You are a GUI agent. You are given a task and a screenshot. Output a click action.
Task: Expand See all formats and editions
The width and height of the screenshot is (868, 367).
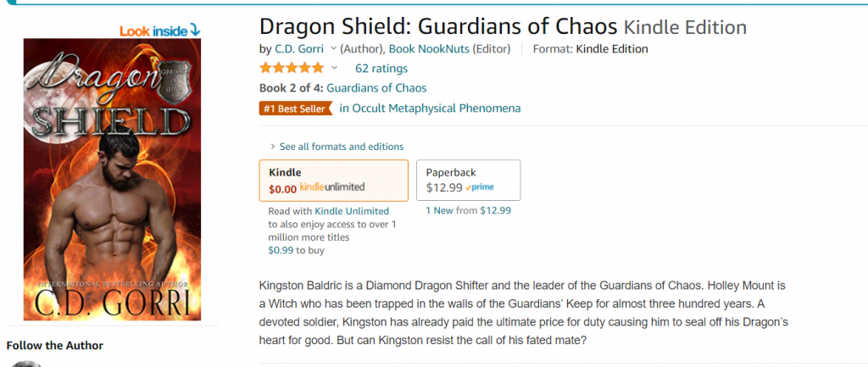[337, 147]
